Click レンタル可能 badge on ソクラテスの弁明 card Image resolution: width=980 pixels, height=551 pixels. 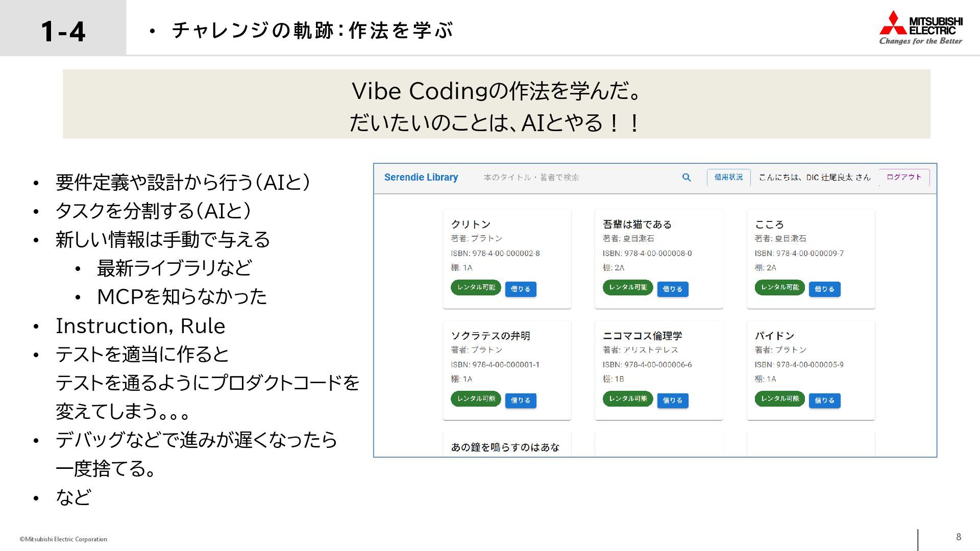476,398
